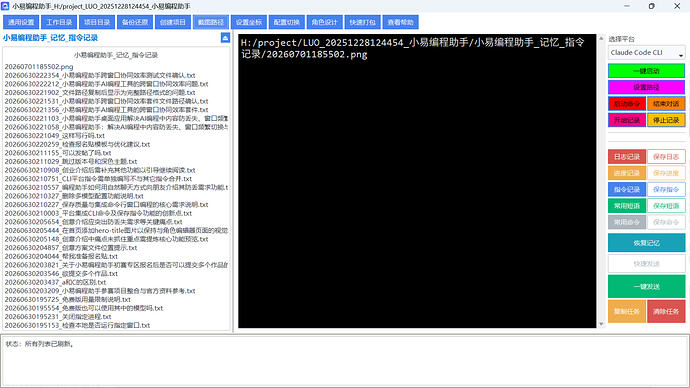Click the green 一键发送 button
Image resolution: width=690 pixels, height=388 pixels.
click(646, 286)
